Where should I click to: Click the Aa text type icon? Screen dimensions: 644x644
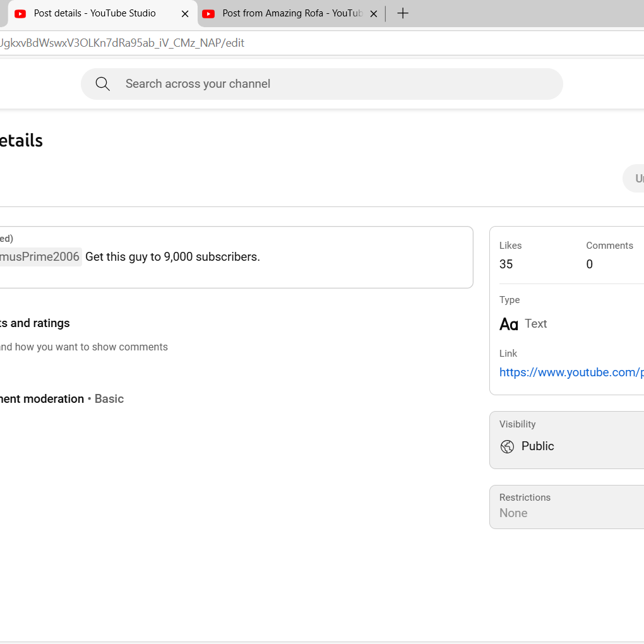click(x=509, y=324)
